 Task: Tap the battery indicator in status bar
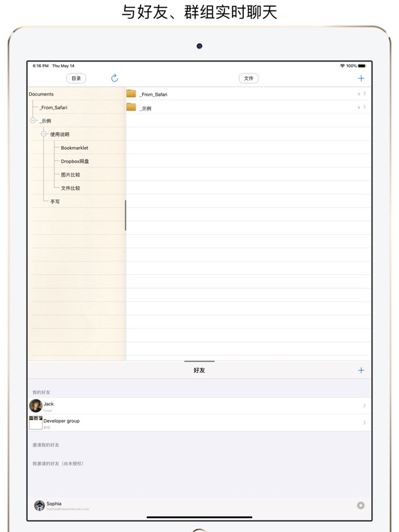(x=362, y=66)
